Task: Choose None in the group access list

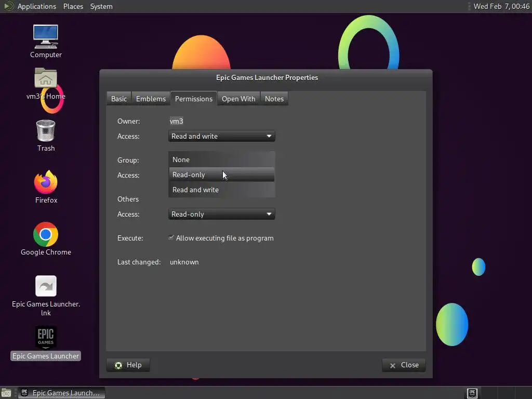Action: click(x=221, y=159)
